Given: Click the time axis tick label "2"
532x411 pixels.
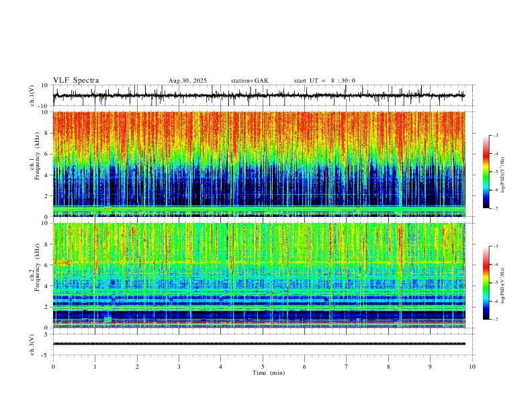Looking at the screenshot, I should (x=137, y=367).
